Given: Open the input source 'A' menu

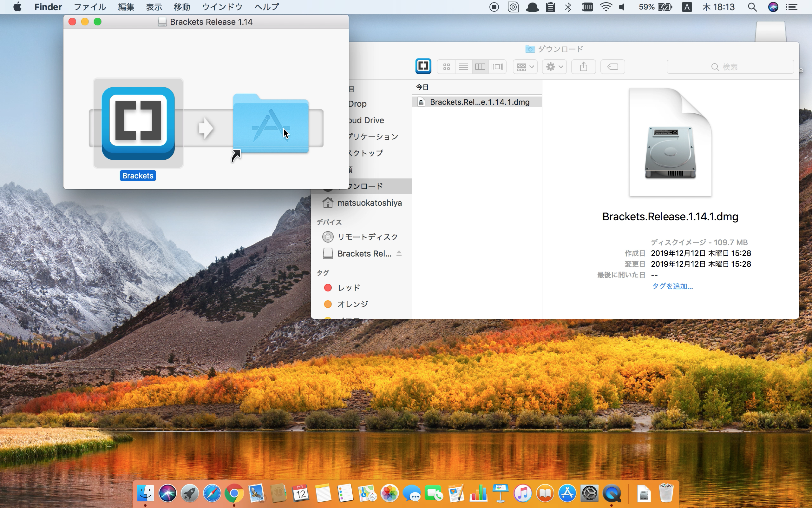Looking at the screenshot, I should tap(687, 7).
